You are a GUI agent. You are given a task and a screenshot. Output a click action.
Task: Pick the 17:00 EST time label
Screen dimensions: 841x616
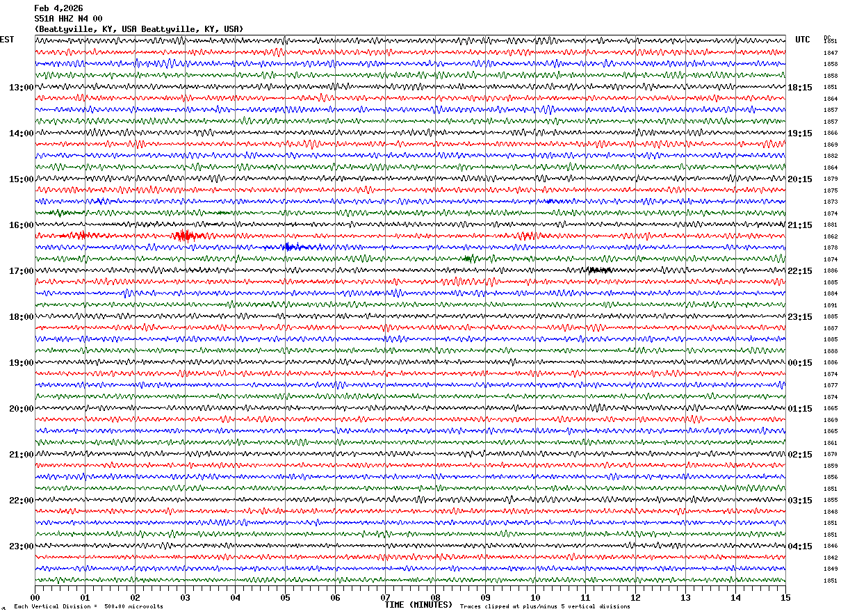point(22,271)
